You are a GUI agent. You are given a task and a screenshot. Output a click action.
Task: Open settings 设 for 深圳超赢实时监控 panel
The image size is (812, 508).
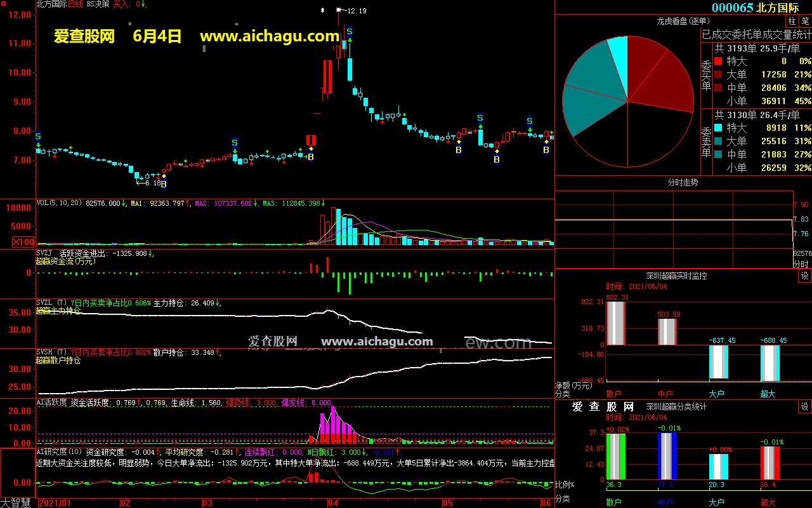coord(804,276)
